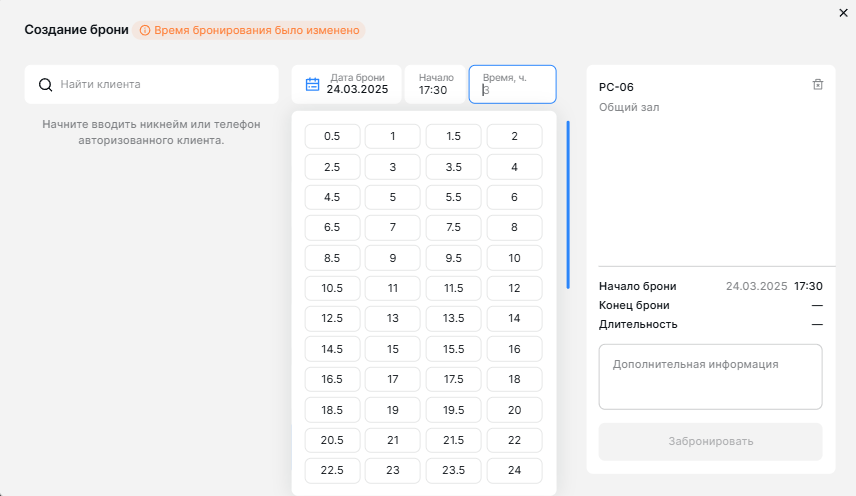The width and height of the screenshot is (856, 496).
Task: Open the Начало time selector 17:30
Action: pos(435,84)
